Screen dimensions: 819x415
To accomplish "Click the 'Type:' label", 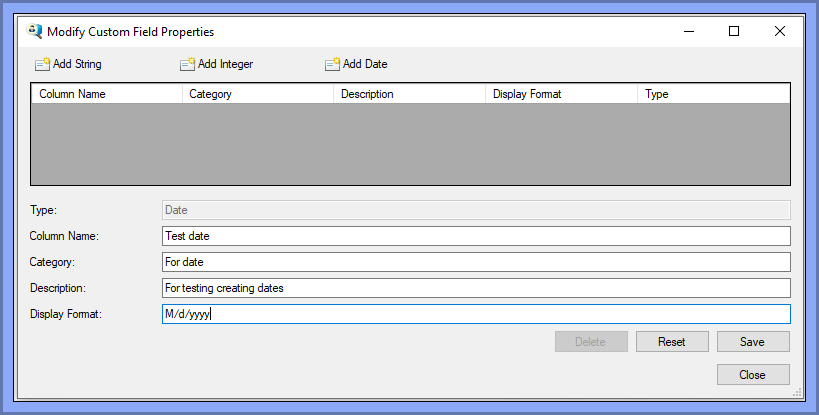I will (43, 210).
